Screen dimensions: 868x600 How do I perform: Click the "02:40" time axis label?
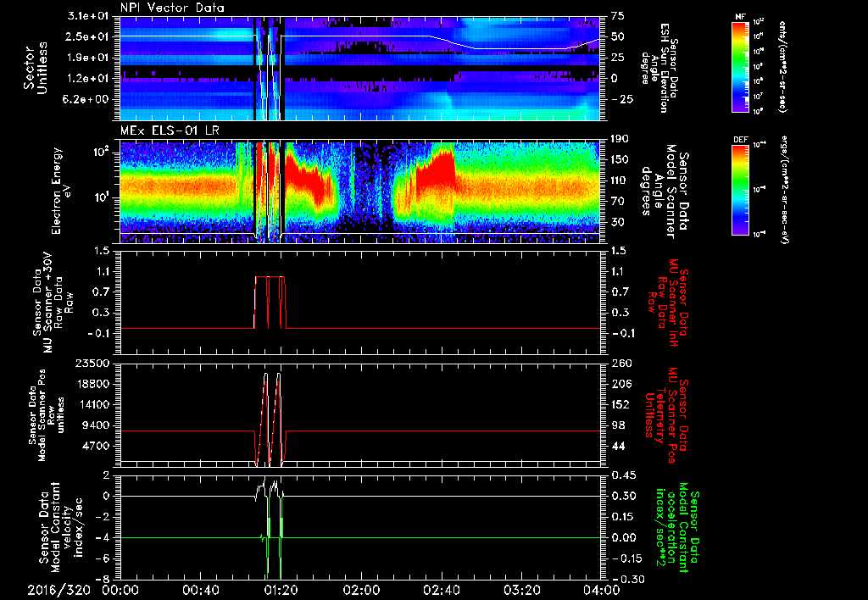point(441,591)
